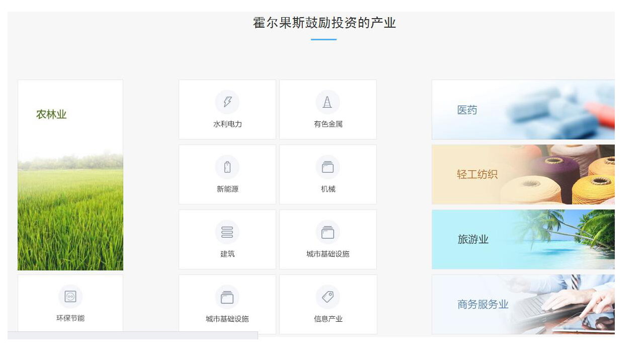Select the 新能源 text label
Image resolution: width=644 pixels, height=351 pixels.
227,189
